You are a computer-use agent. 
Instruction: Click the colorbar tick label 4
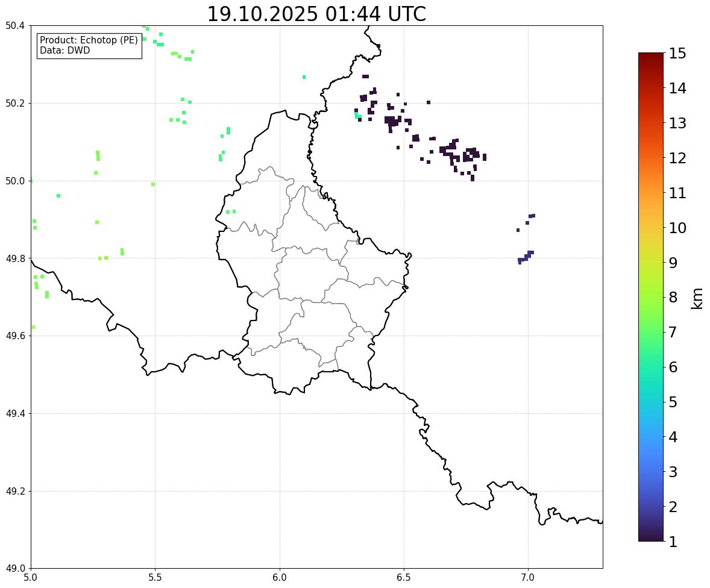click(x=673, y=437)
